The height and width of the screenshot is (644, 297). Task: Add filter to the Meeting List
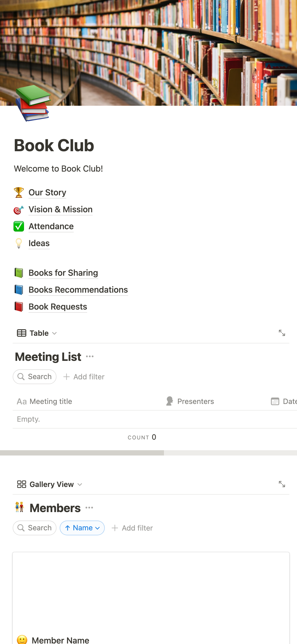[x=84, y=377]
